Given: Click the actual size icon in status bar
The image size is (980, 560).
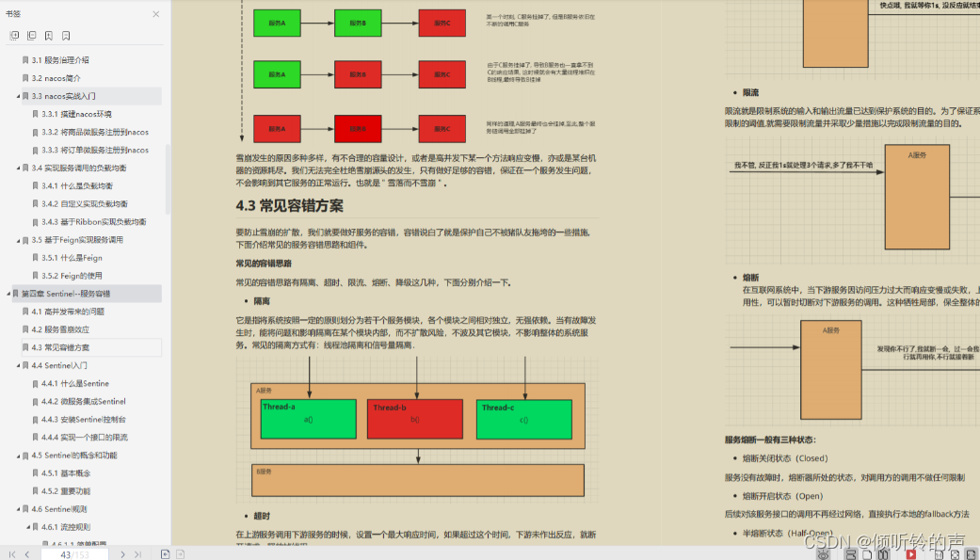Looking at the screenshot, I should (x=939, y=554).
